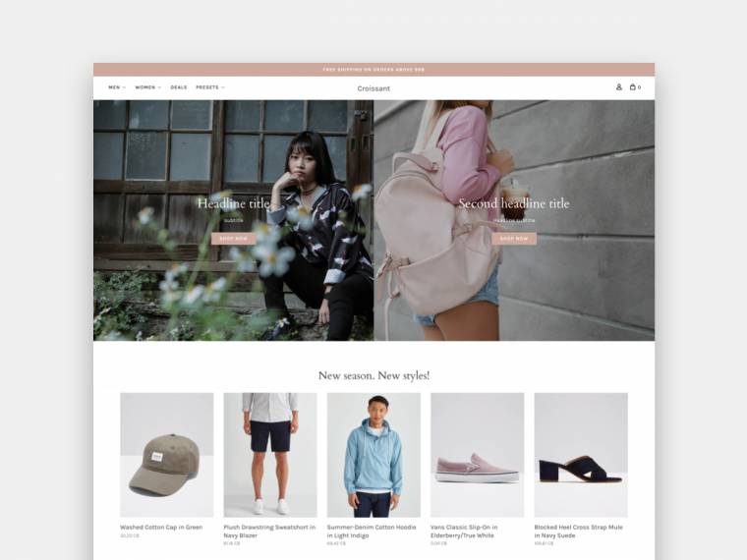Expand the MEN menu dropdown
The height and width of the screenshot is (560, 747).
point(117,87)
